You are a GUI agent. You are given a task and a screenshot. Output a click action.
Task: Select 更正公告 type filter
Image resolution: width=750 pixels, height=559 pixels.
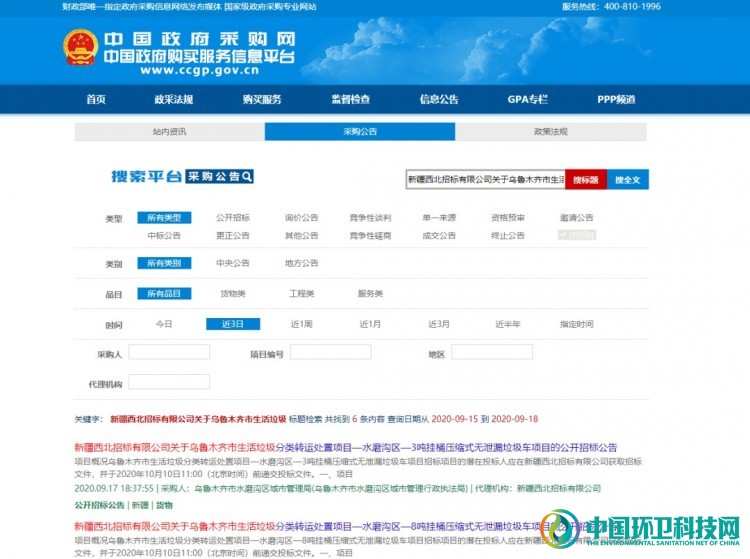point(233,235)
